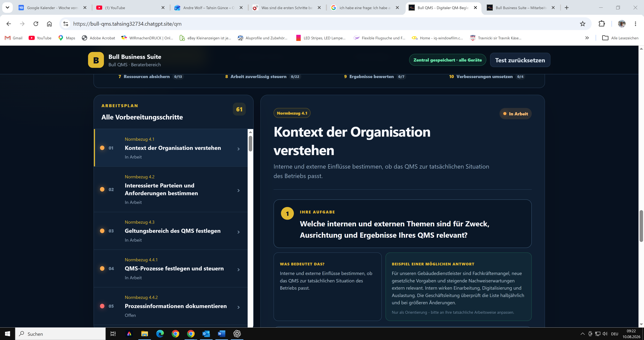Screen dimensions: 644x340
Task: Open a new browser tab
Action: point(567,8)
